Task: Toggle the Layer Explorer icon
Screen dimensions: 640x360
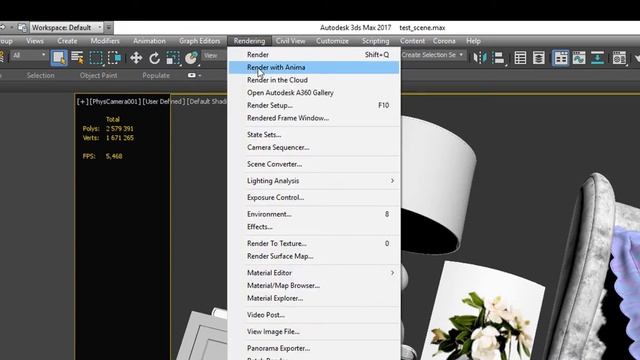Action: 539,58
